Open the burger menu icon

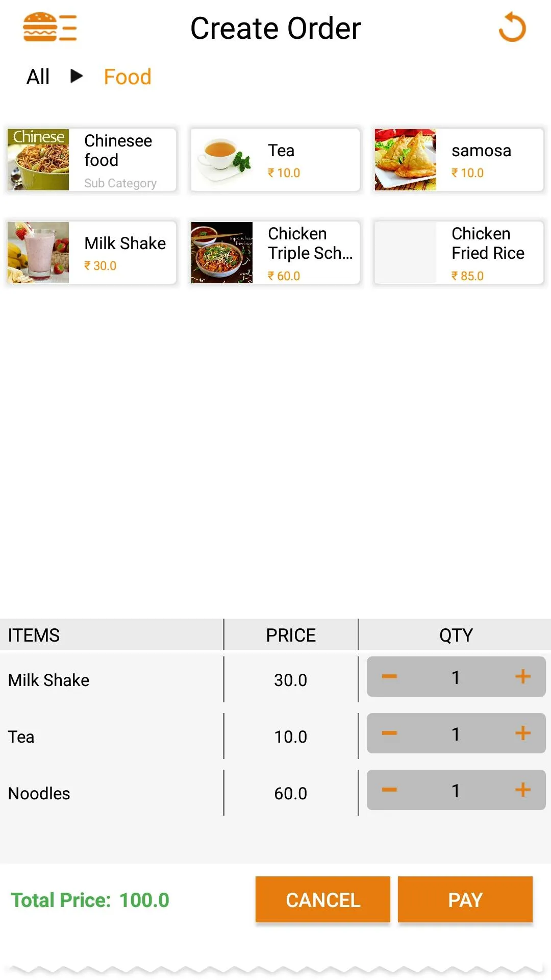pyautogui.click(x=50, y=27)
